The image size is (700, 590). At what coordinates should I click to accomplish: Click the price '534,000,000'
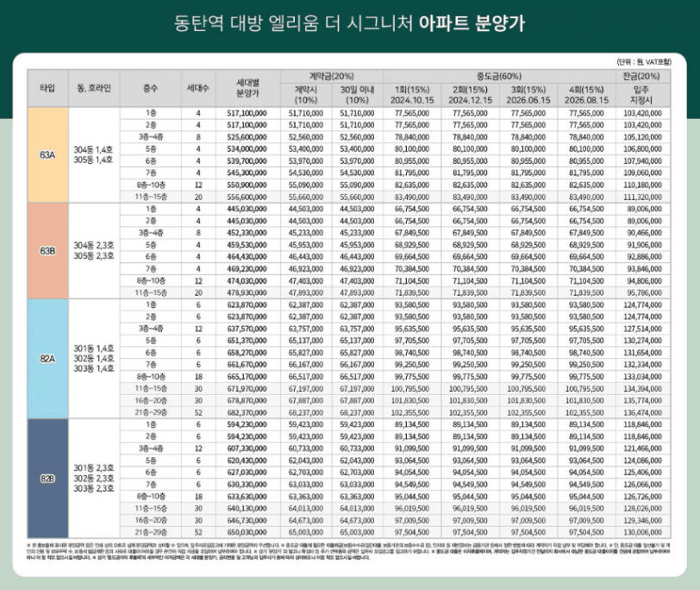pyautogui.click(x=247, y=149)
